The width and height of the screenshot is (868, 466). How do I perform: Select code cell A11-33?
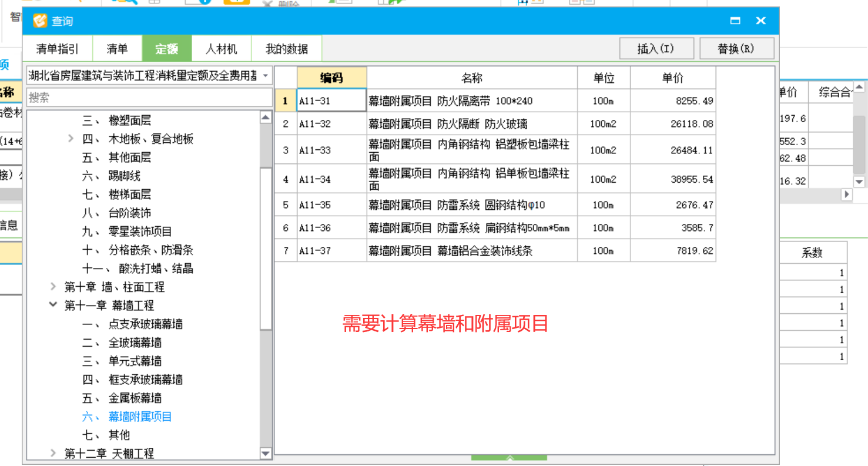[331, 150]
